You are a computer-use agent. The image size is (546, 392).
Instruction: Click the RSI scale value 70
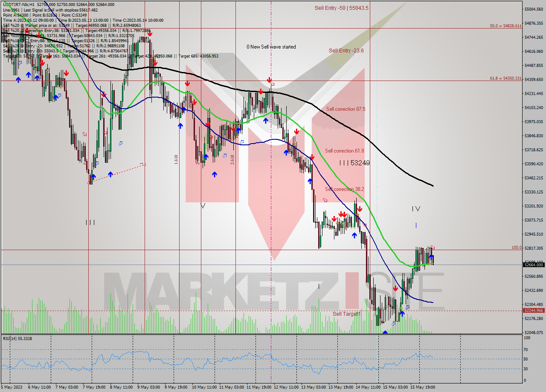click(526, 349)
